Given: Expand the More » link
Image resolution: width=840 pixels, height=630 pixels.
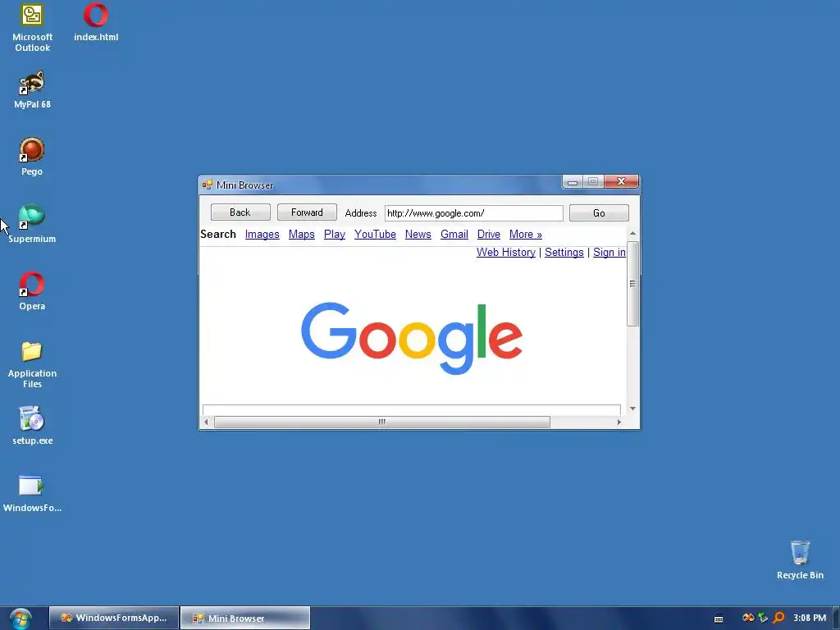Looking at the screenshot, I should point(526,235).
